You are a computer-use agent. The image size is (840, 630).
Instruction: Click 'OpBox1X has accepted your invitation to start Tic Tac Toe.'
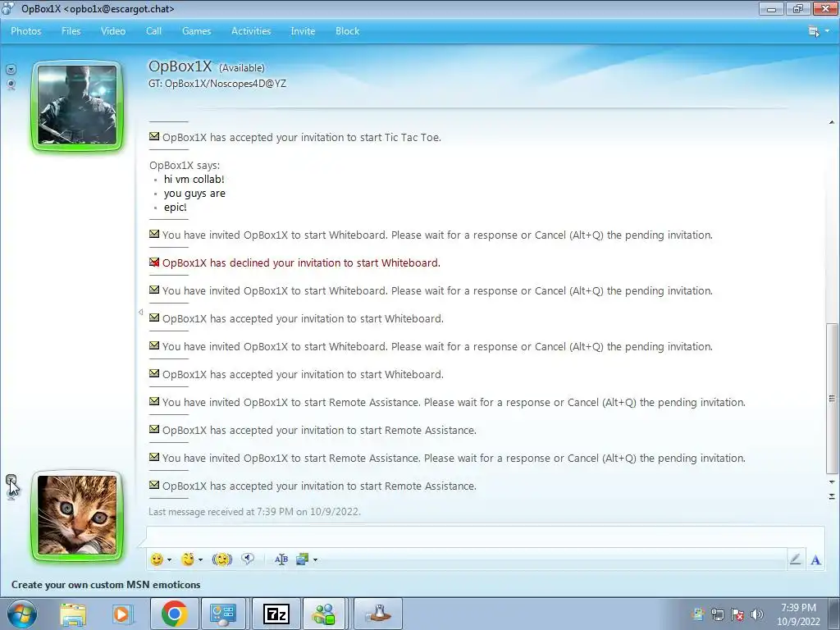point(302,137)
